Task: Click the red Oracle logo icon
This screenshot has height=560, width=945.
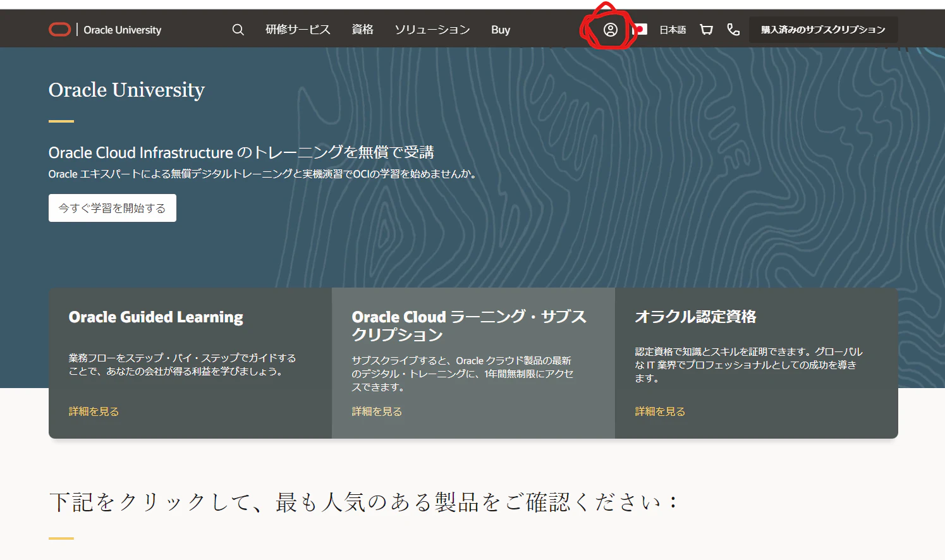Action: 59,30
